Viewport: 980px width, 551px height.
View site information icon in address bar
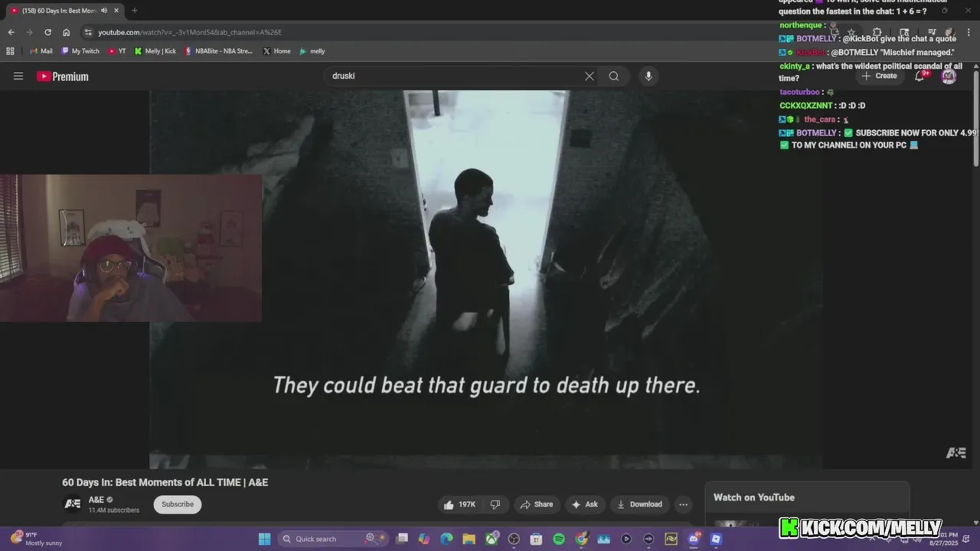click(88, 32)
